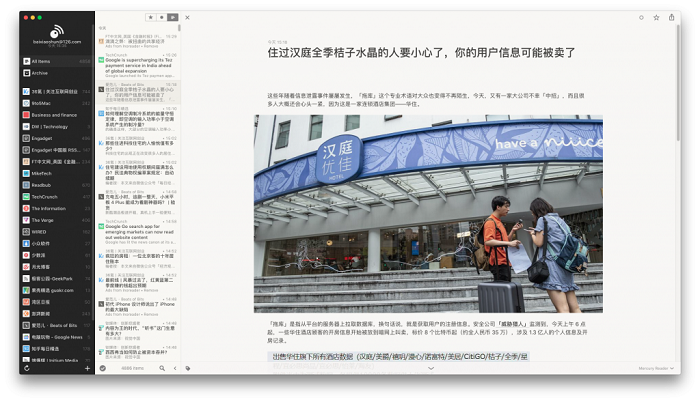Open the 极客公园-GeekPark feed
The image size is (700, 402).
point(57,278)
